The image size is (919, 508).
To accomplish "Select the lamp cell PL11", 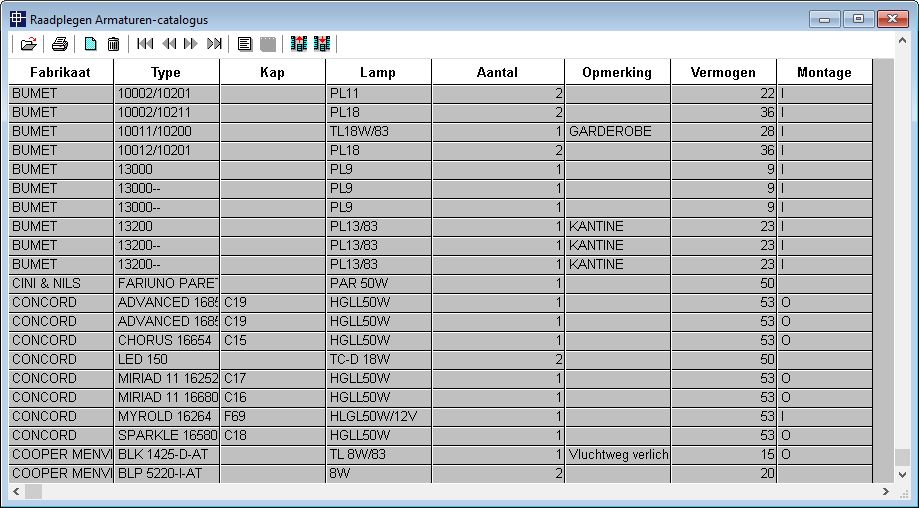I will click(379, 93).
